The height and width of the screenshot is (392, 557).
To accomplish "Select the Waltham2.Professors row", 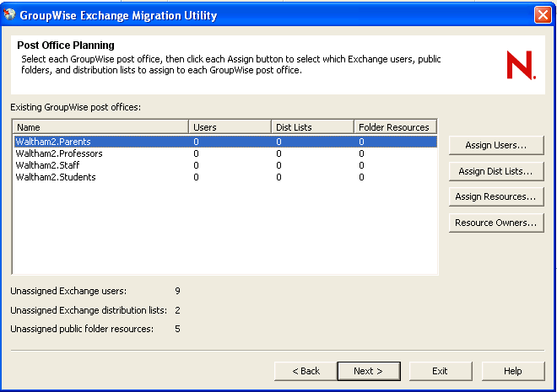I will 58,153.
